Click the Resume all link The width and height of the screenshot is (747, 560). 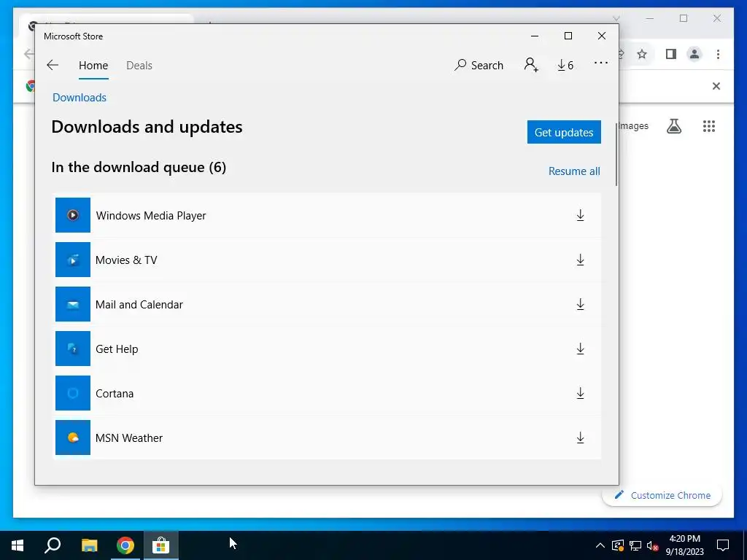click(x=574, y=171)
